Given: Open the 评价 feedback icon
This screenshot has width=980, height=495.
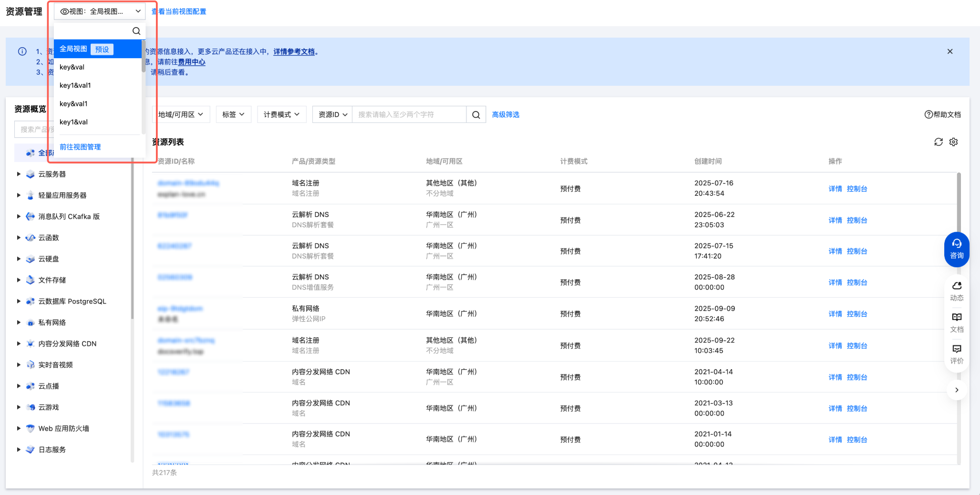Looking at the screenshot, I should pyautogui.click(x=956, y=354).
